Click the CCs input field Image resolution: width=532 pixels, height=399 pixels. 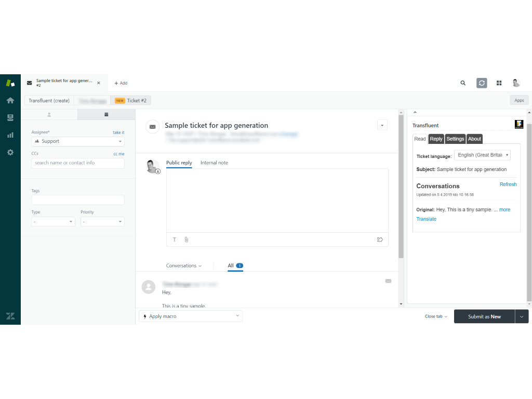click(78, 163)
